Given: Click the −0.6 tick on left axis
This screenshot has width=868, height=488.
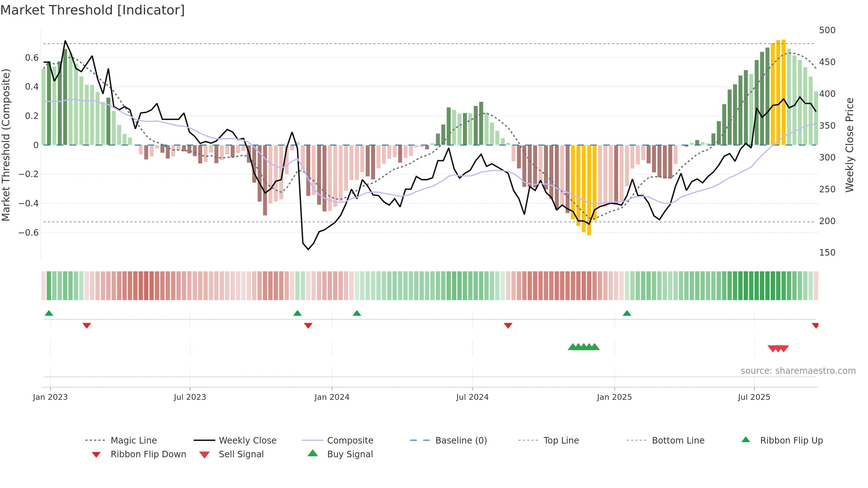Looking at the screenshot, I should (x=28, y=232).
